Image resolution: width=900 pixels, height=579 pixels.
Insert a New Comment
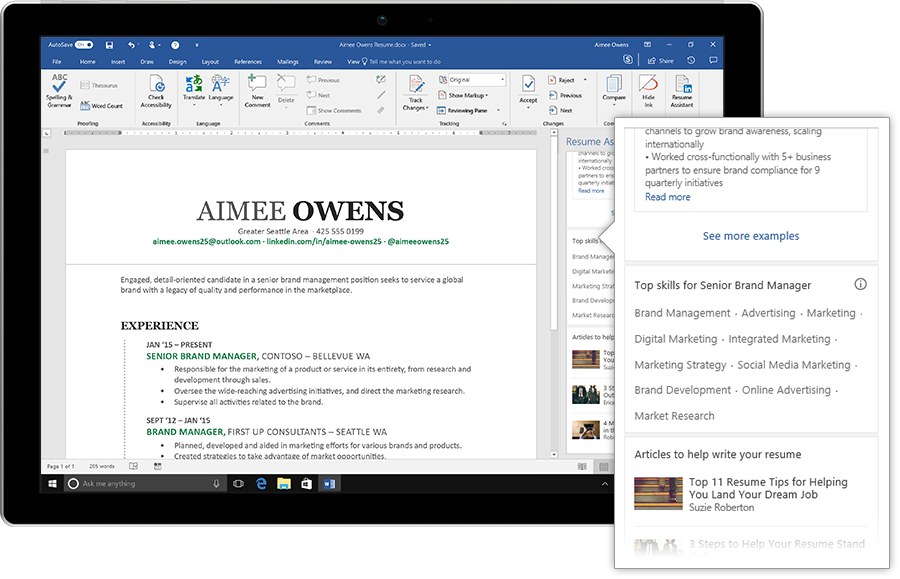pos(255,93)
